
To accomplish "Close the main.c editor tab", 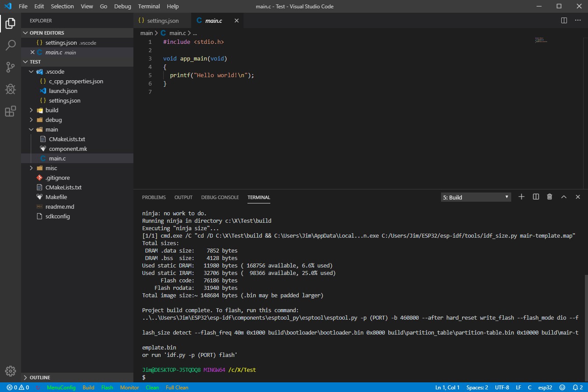I will 237,21.
